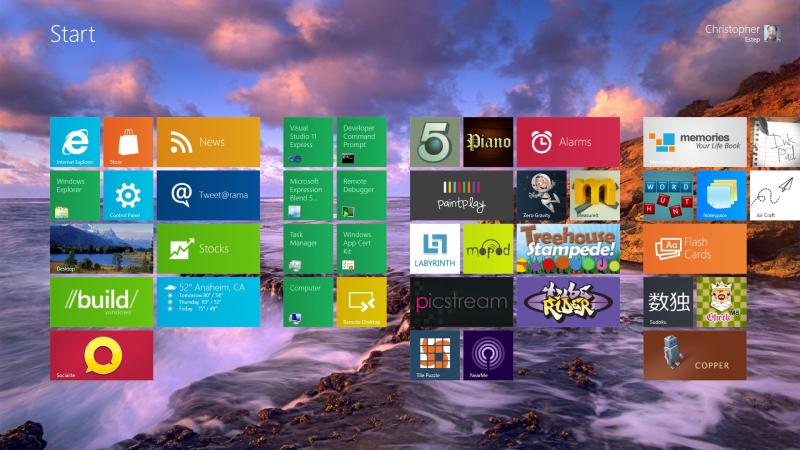Launch the Treehouse Stampede! tile
The image size is (800, 450).
(x=568, y=248)
